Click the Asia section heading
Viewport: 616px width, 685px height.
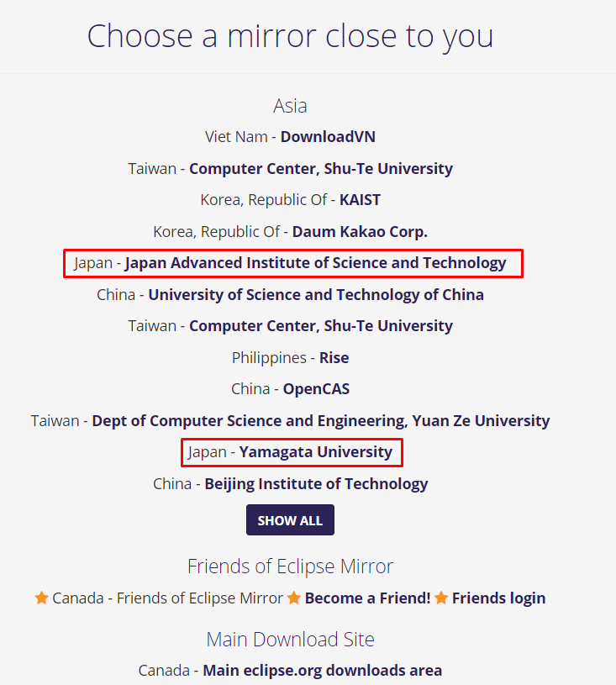click(x=290, y=106)
